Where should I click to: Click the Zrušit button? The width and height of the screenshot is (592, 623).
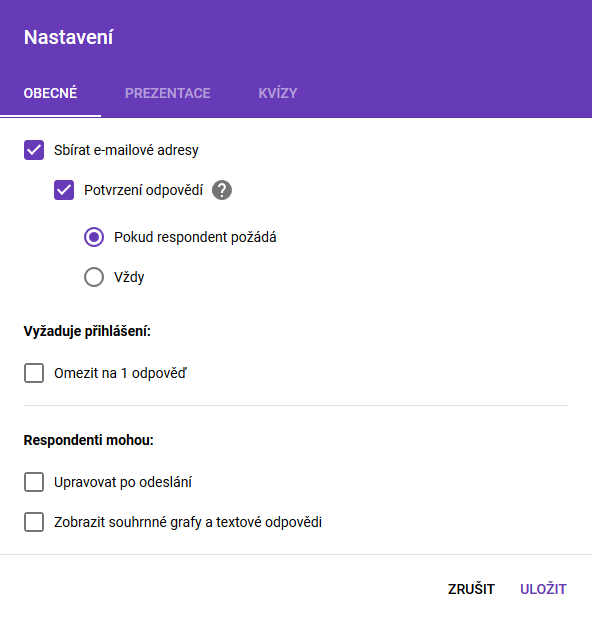tap(471, 589)
